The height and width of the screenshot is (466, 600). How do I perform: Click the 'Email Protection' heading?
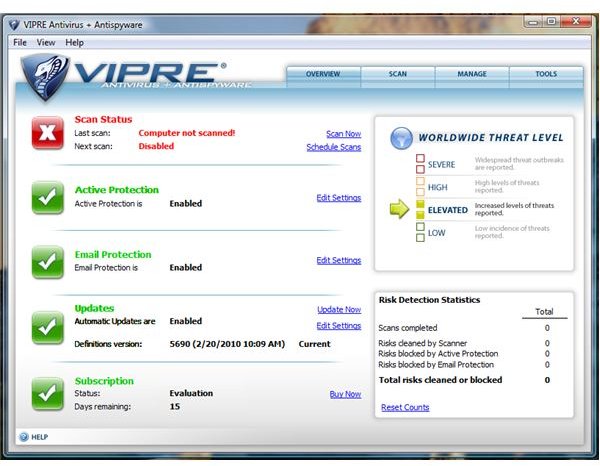coord(113,254)
